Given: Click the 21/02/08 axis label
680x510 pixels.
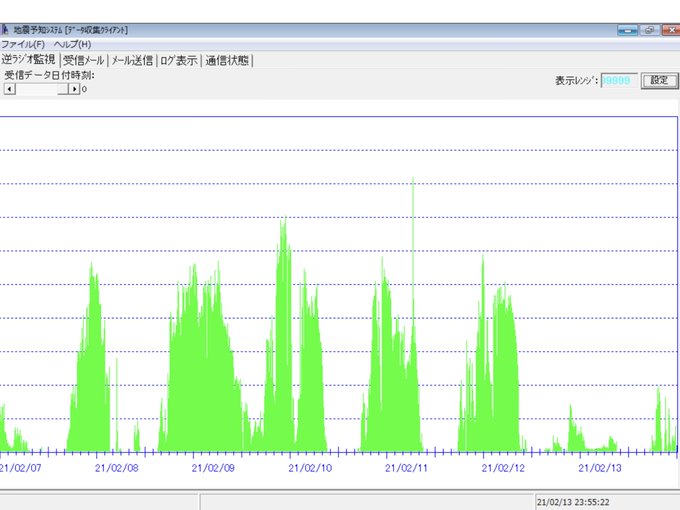Looking at the screenshot, I should [117, 468].
